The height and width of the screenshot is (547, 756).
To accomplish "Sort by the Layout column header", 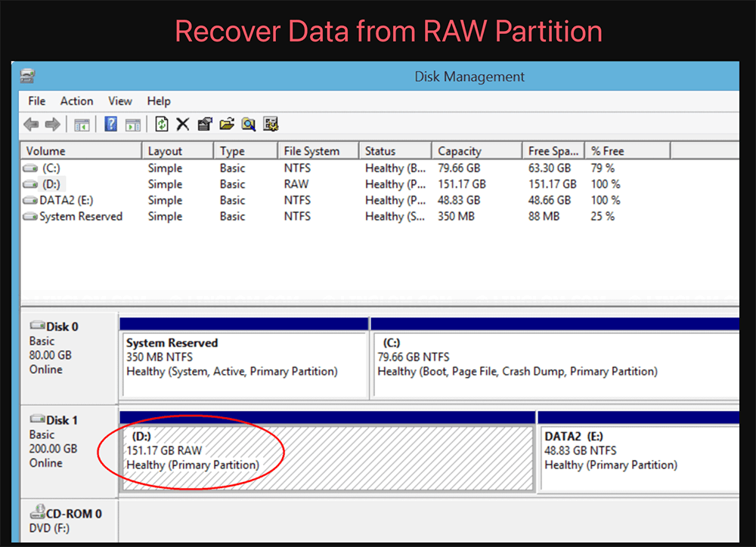I will pyautogui.click(x=178, y=151).
